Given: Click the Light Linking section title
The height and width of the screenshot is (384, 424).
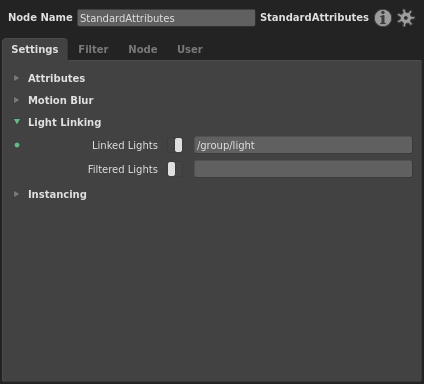Looking at the screenshot, I should click(65, 122).
